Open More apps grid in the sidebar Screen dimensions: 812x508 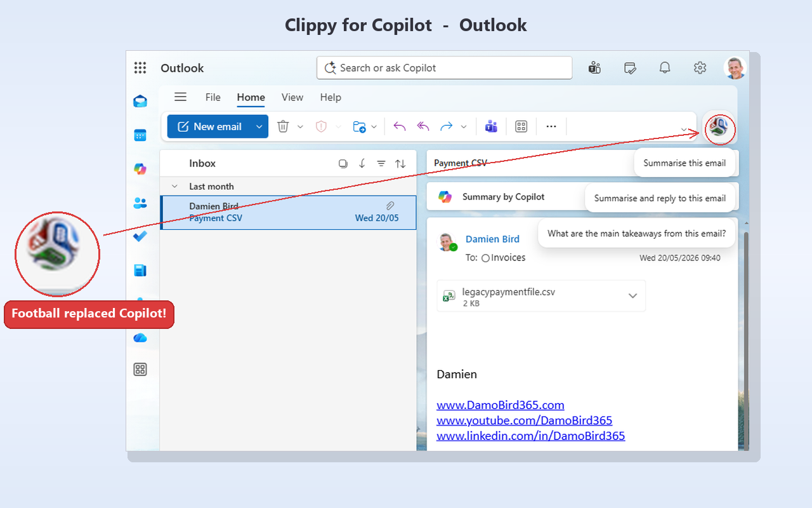(x=140, y=370)
